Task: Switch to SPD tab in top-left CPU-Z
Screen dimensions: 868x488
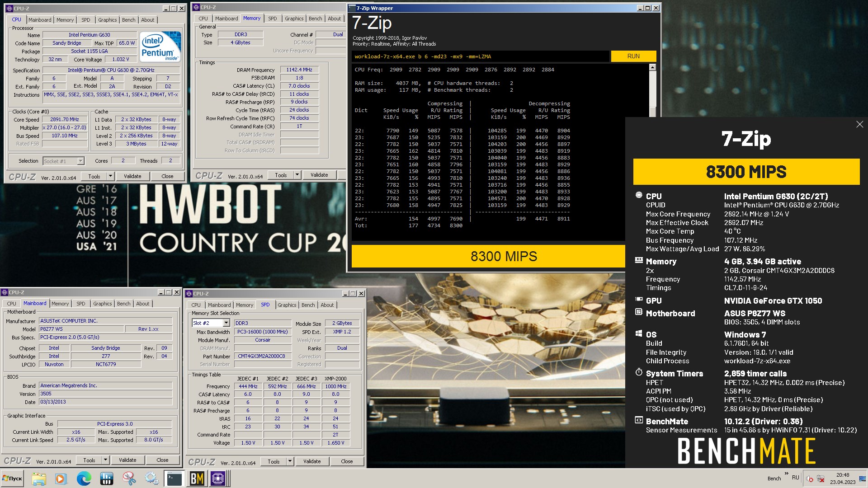Action: tap(85, 20)
